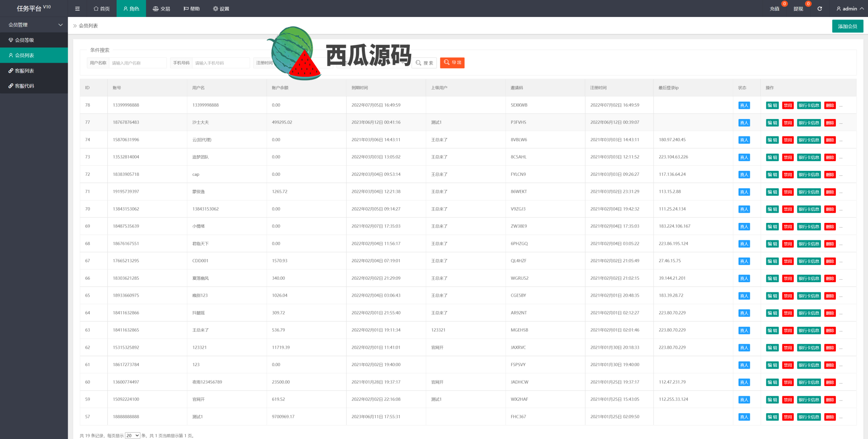The image size is (868, 439).
Task: Focus the 用户名称 search input field
Action: pos(137,63)
